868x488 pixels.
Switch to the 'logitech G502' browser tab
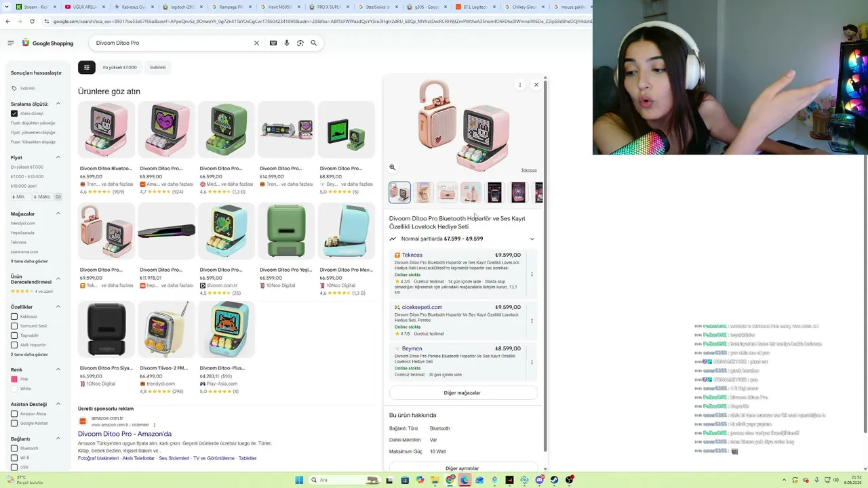click(182, 7)
